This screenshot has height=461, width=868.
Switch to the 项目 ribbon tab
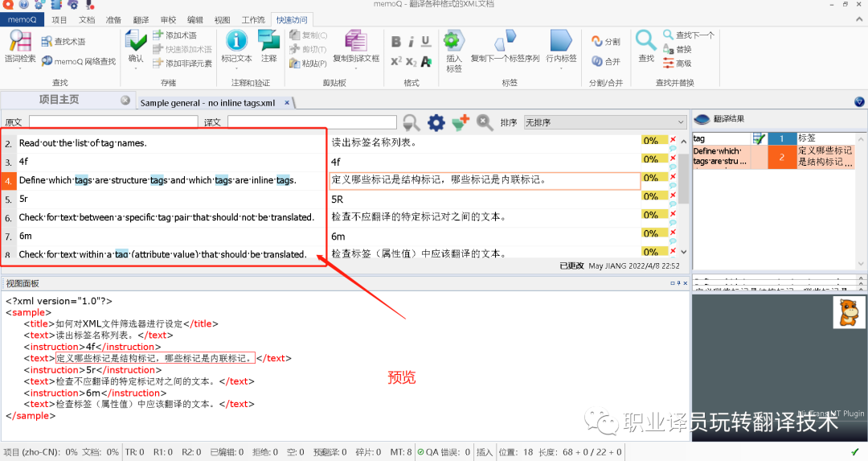click(x=59, y=20)
